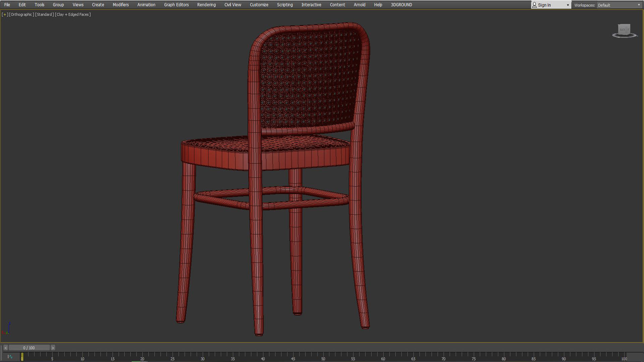Open the Arnold menu

click(x=360, y=5)
